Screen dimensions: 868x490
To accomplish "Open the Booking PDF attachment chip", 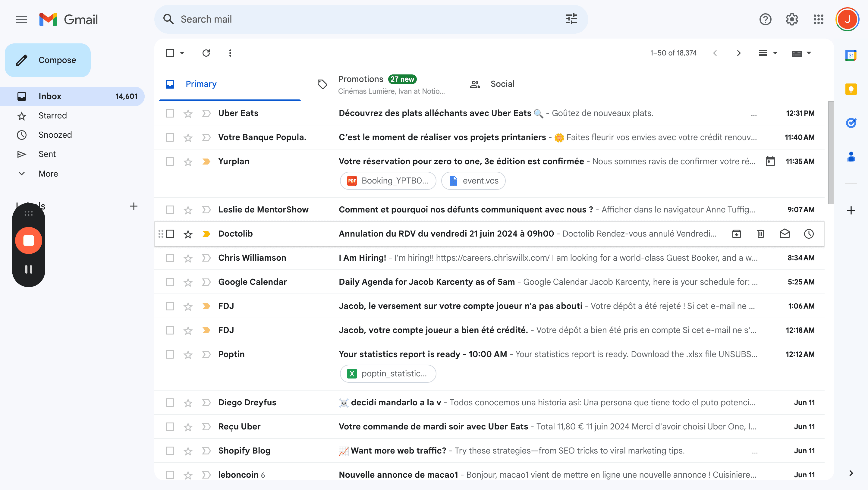I will (x=388, y=181).
